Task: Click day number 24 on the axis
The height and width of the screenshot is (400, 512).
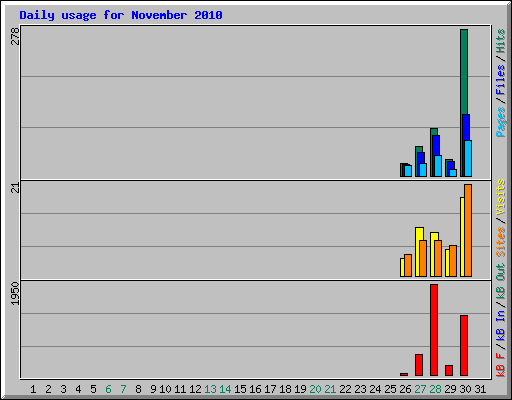Action: click(x=375, y=389)
